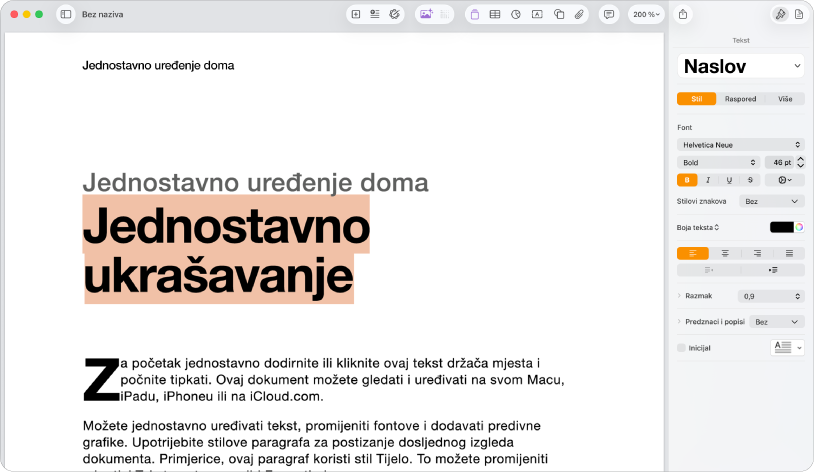
Task: Decrease font size with down arrow
Action: [801, 166]
